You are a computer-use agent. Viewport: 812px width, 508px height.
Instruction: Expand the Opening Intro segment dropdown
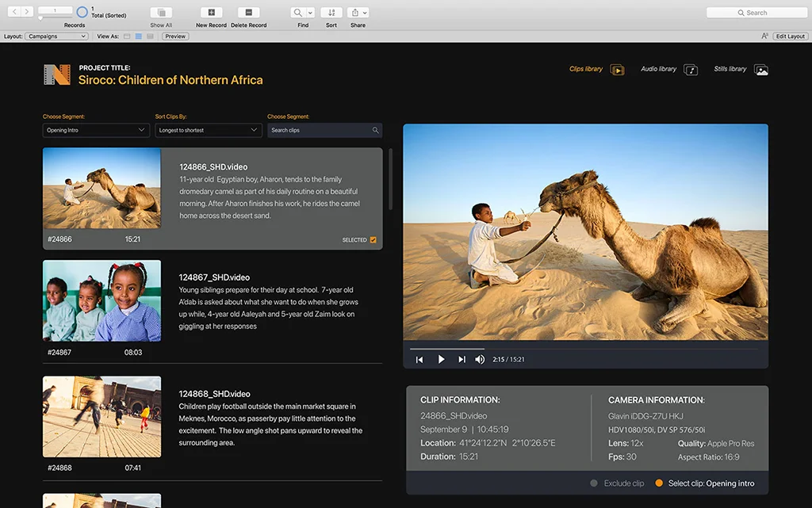(x=96, y=130)
